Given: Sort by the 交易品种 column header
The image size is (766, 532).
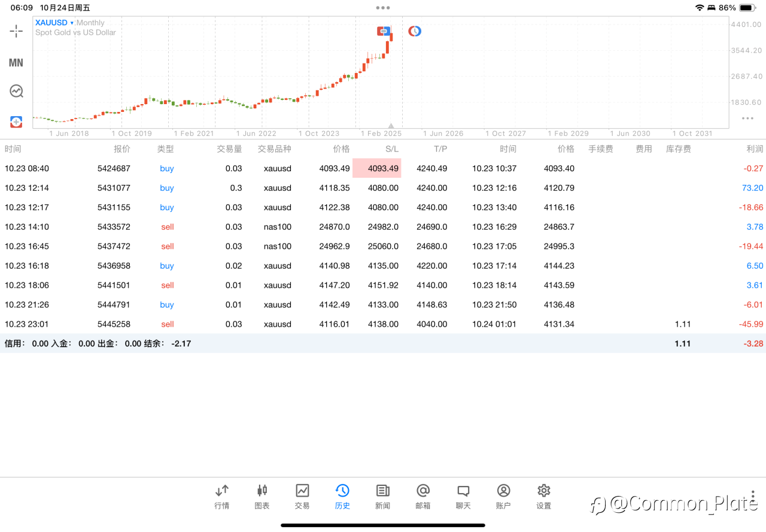Looking at the screenshot, I should tap(275, 149).
